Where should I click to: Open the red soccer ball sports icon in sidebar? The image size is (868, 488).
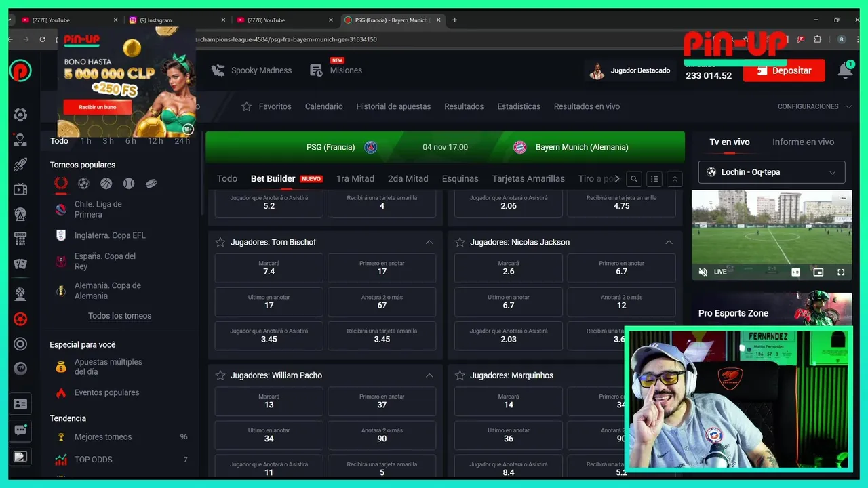coord(20,319)
